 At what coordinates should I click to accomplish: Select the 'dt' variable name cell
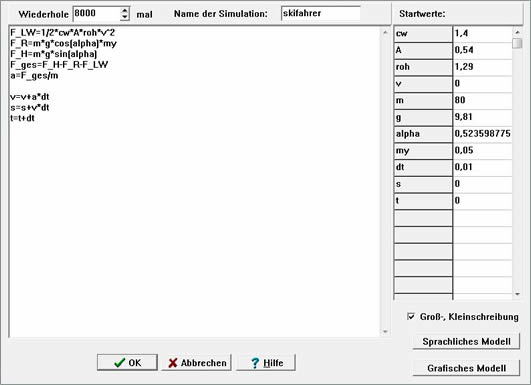pyautogui.click(x=423, y=167)
